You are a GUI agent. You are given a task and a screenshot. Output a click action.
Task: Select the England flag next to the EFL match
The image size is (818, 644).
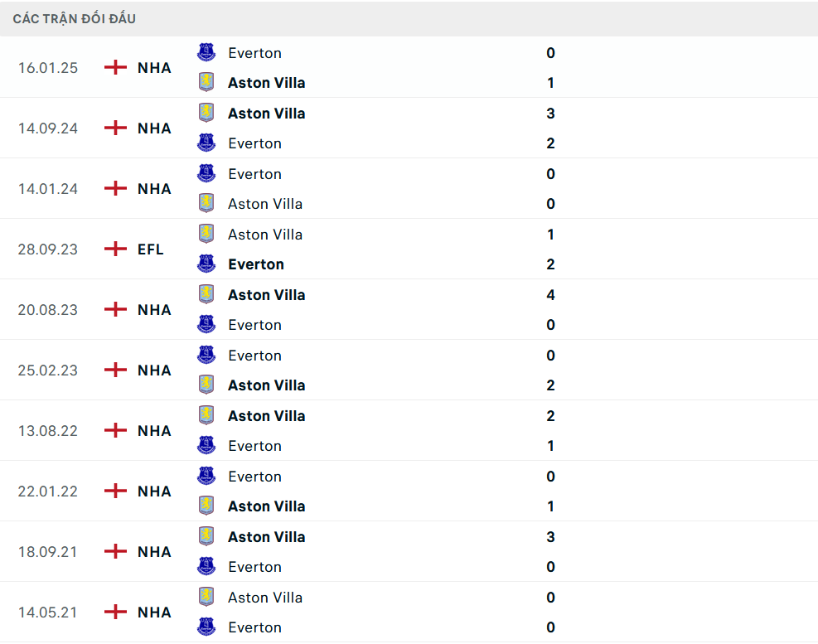click(114, 248)
